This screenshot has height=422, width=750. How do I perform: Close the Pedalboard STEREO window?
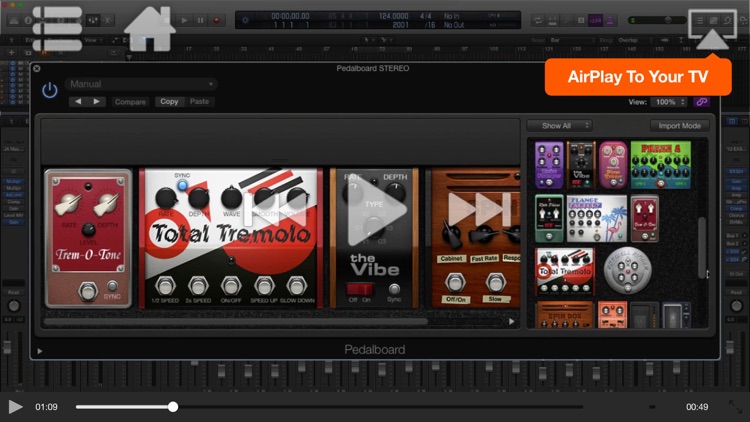pyautogui.click(x=37, y=68)
